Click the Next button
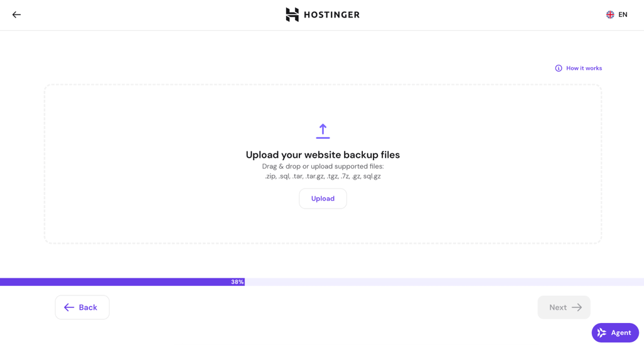The image size is (644, 345). tap(564, 307)
